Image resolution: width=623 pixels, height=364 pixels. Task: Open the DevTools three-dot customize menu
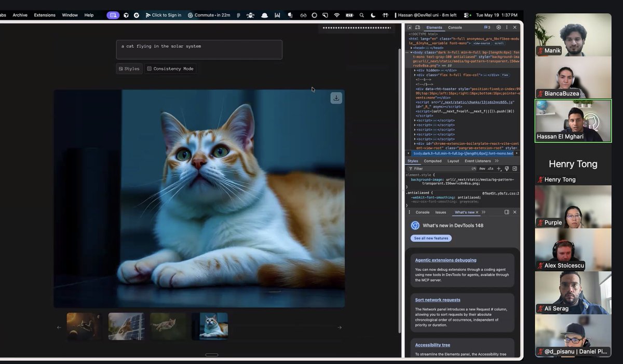coord(507,27)
